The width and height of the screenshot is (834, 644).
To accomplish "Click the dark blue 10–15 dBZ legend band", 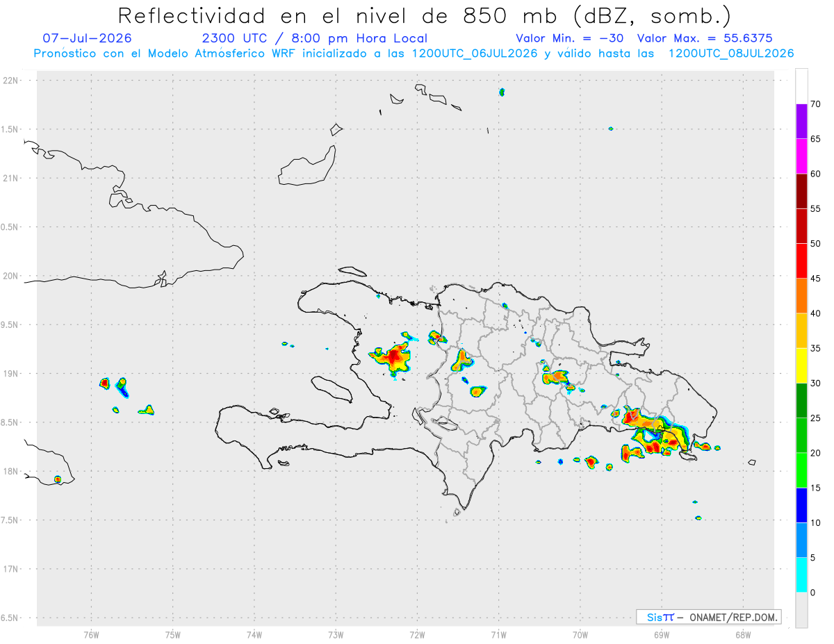I will (801, 505).
